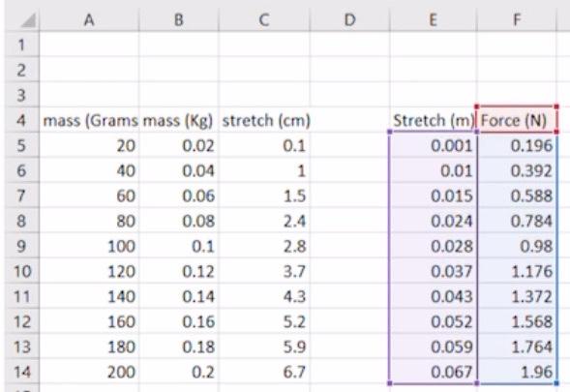Select empty cell D4
Viewport: 570px width, 392px height.
(349, 120)
